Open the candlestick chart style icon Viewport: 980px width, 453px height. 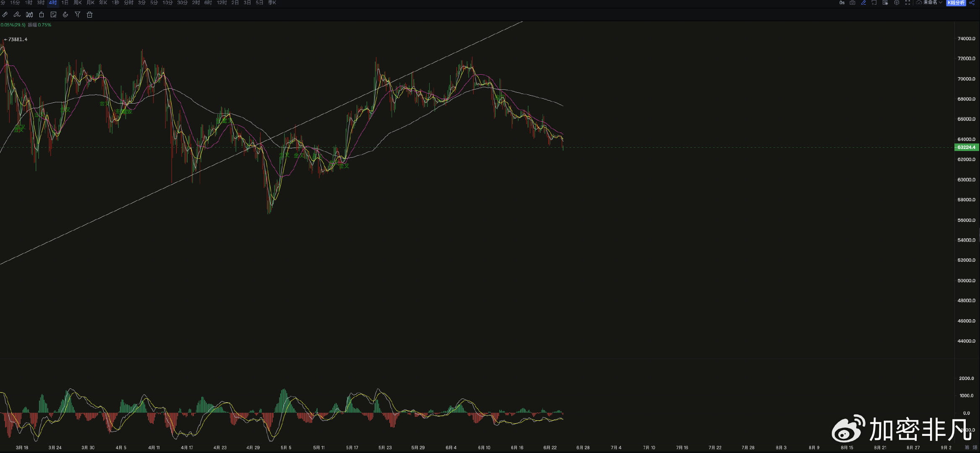coord(29,15)
